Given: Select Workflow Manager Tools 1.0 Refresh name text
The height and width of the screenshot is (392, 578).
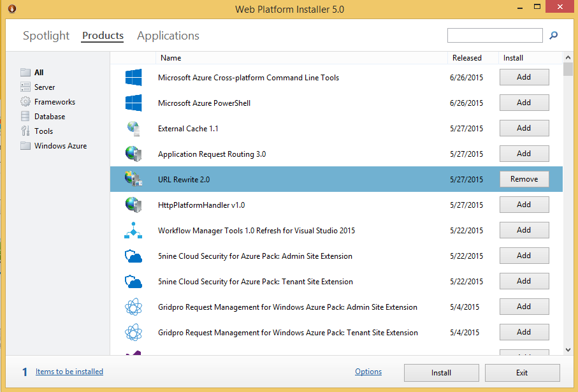Looking at the screenshot, I should click(257, 231).
